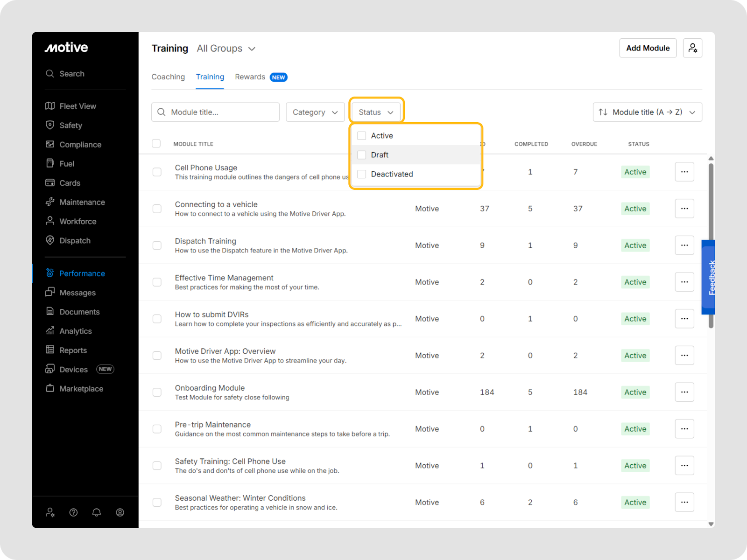
Task: Open the user settings icon beside Add Module
Action: [692, 48]
